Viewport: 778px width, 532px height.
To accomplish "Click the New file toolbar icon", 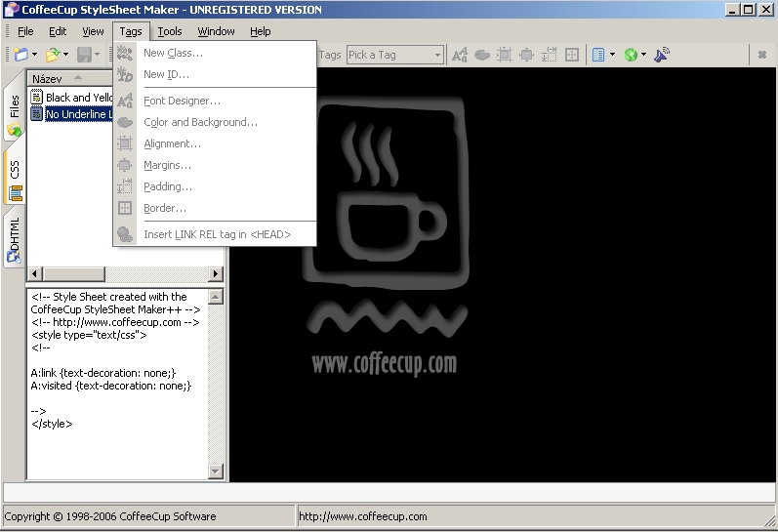I will point(20,55).
